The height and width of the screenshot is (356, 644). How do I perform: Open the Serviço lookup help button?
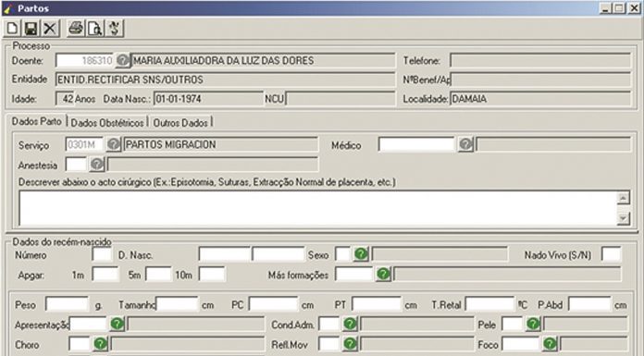tap(114, 144)
